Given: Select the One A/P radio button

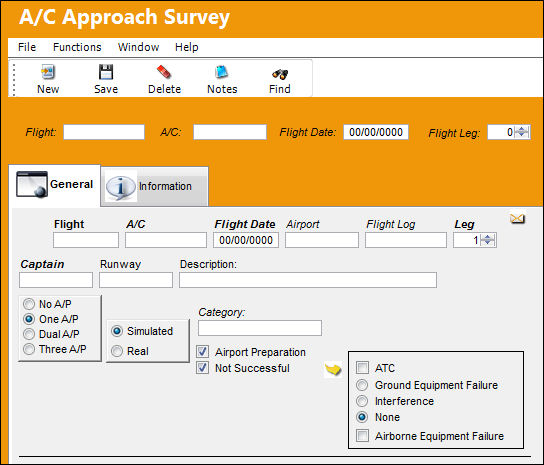Looking at the screenshot, I should 29,319.
